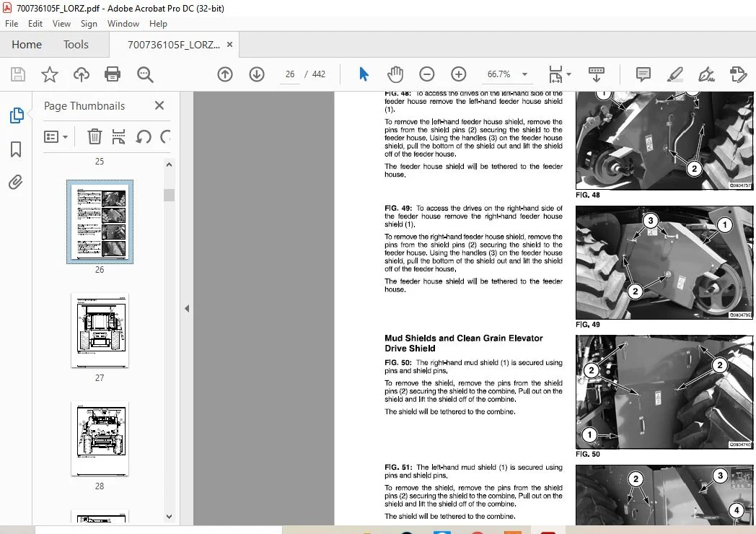Click the zoom percentage field 66.7%
This screenshot has height=534, width=756.
tap(499, 74)
